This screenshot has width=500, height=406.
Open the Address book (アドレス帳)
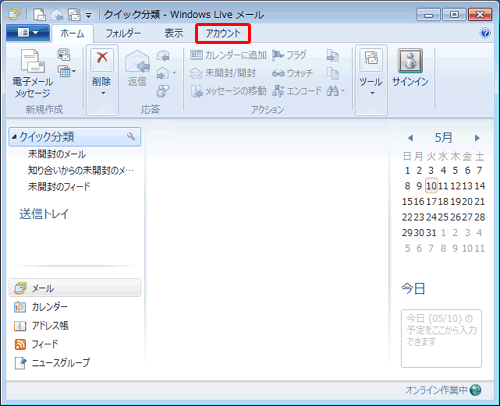[x=41, y=325]
